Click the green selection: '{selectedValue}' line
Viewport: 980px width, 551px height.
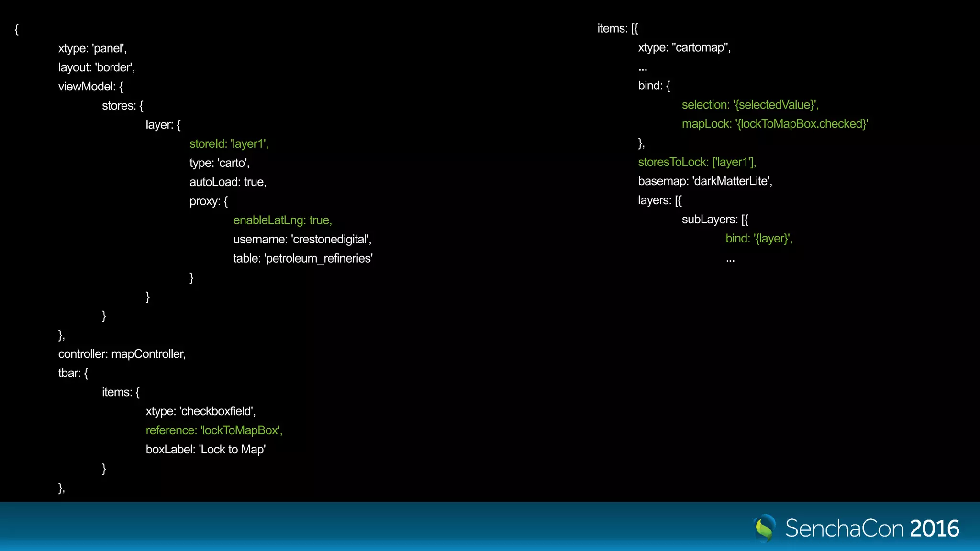click(x=750, y=105)
